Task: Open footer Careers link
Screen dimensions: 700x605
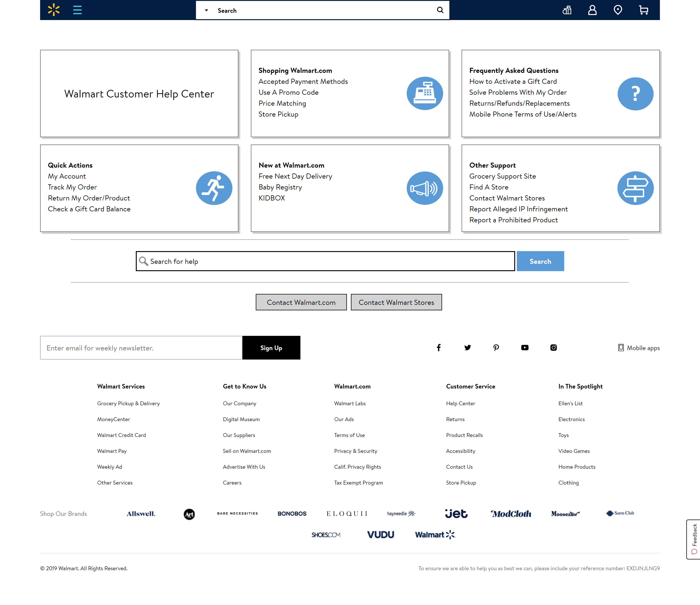Action: (x=232, y=483)
